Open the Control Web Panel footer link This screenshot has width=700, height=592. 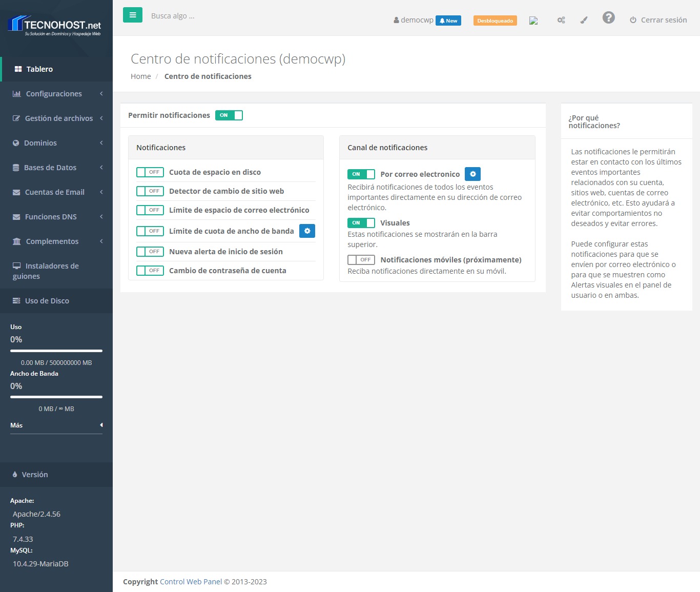coord(191,582)
